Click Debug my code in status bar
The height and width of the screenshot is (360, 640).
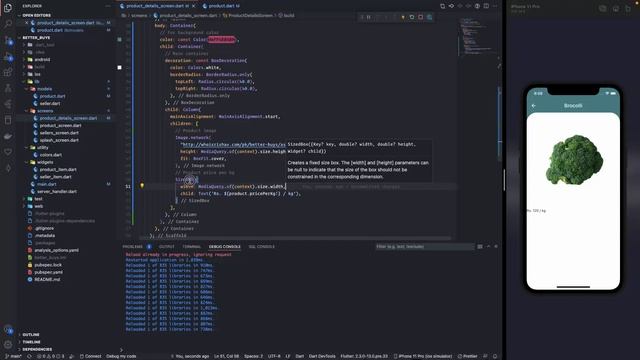click(x=121, y=356)
